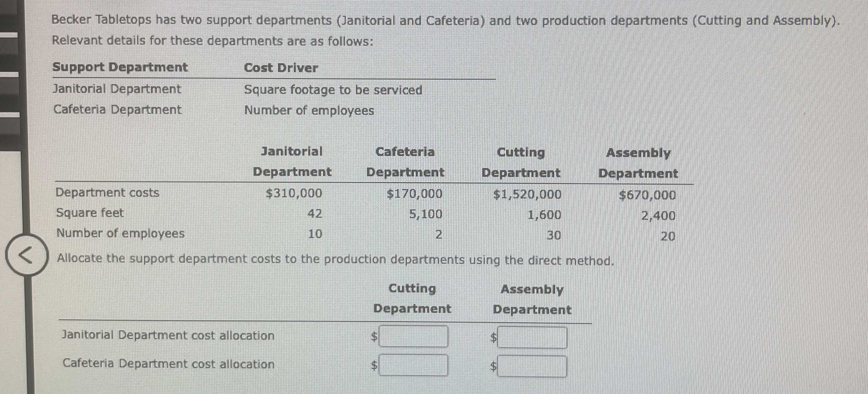Viewport: 868px width, 394px height.
Task: Select the $310,000 Janitorial department cost
Action: (x=294, y=193)
